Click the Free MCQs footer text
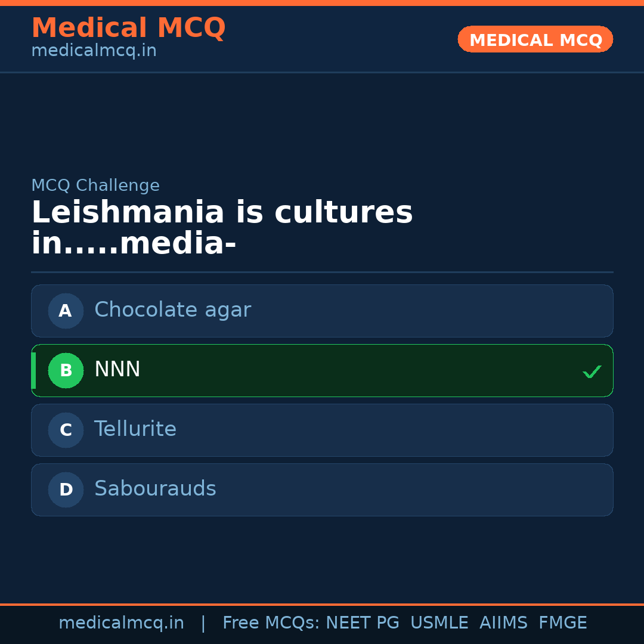 pos(271,623)
